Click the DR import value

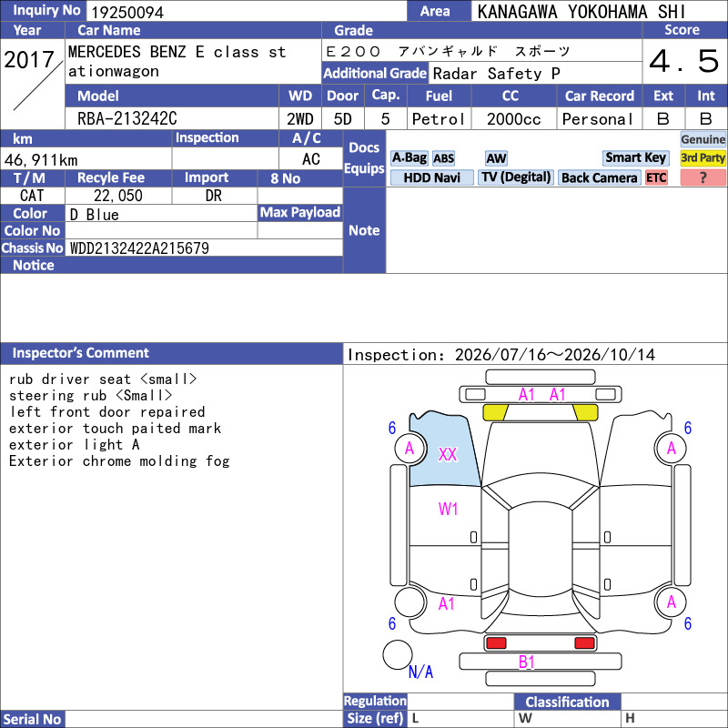pyautogui.click(x=214, y=196)
